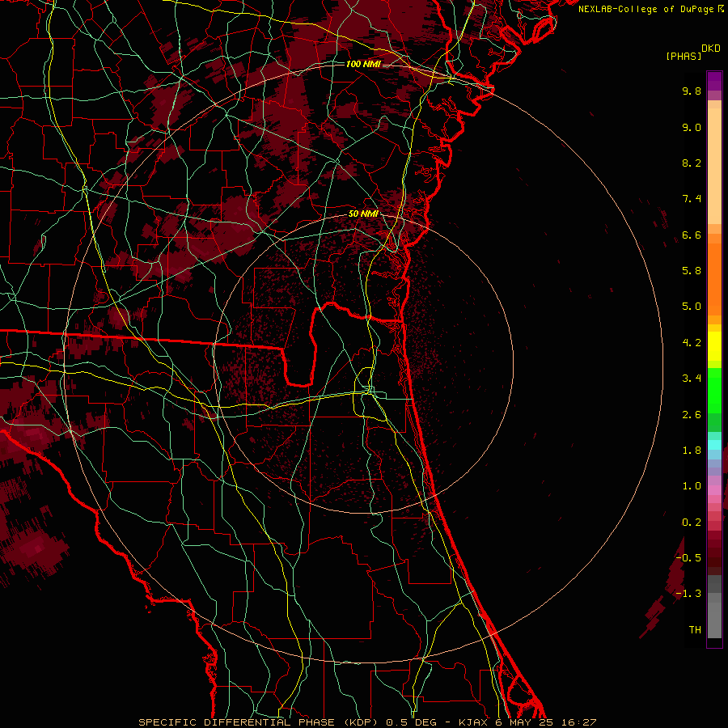
Task: Pick the bright green segment of color bar
Action: [x=714, y=391]
